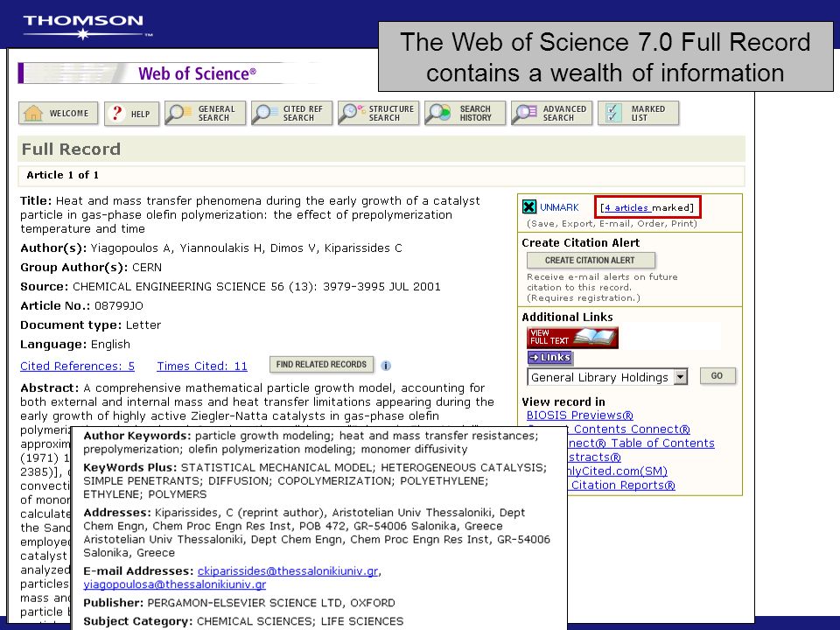The height and width of the screenshot is (630, 840).
Task: Click Find Related Records button
Action: tap(321, 364)
